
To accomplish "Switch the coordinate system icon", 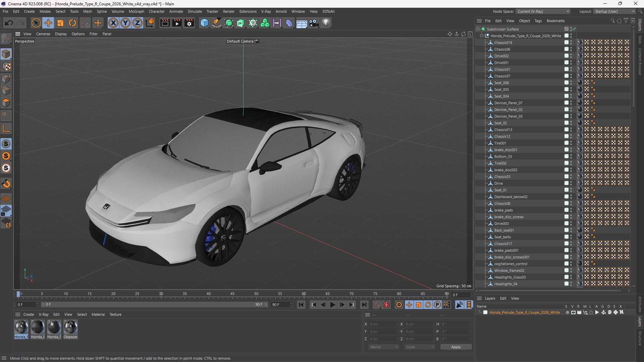I will [x=150, y=23].
